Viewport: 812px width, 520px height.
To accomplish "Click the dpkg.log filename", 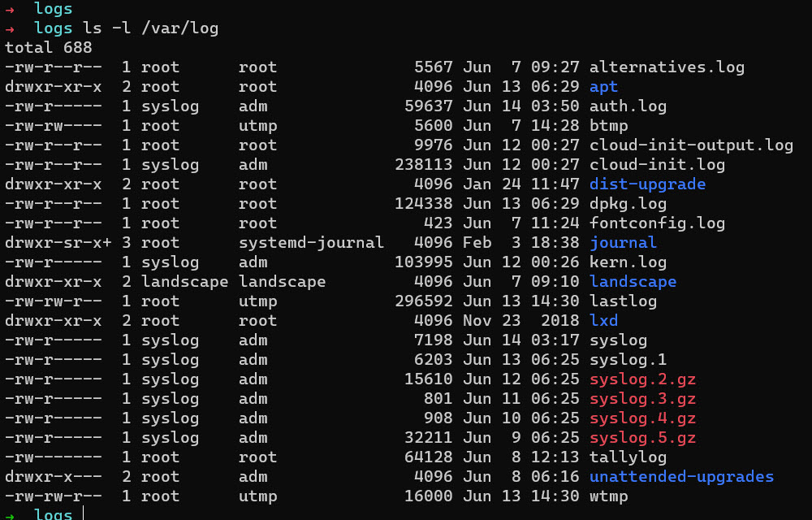I will (628, 204).
